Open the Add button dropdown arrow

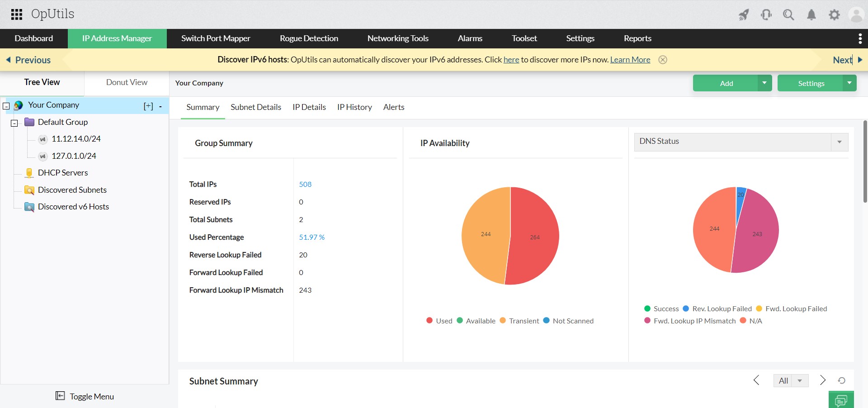coord(764,83)
